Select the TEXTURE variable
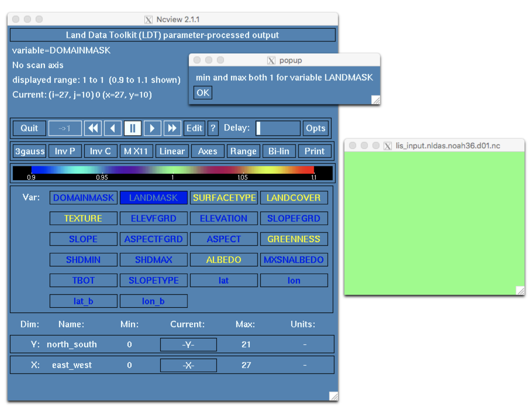 tap(83, 218)
